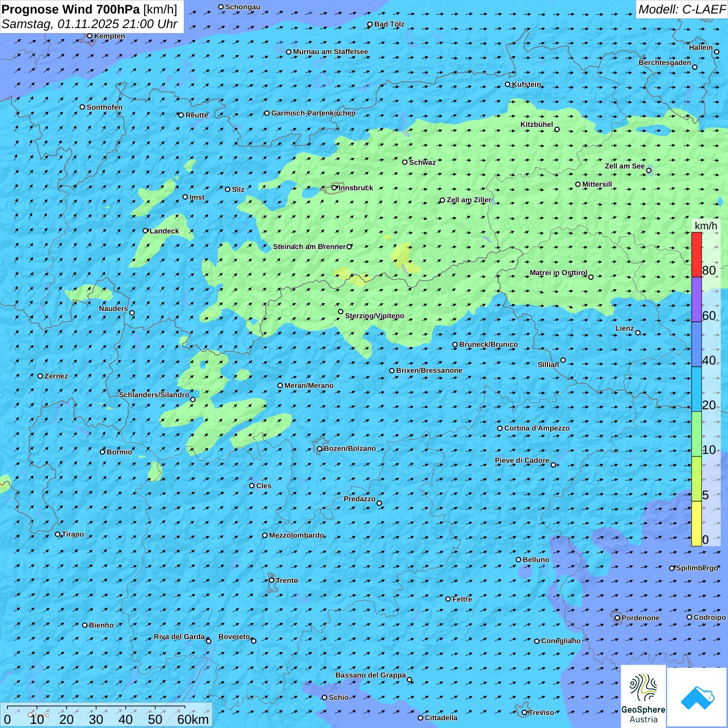Click the Kitzbühel map marker
Image resolution: width=728 pixels, height=728 pixels.
coord(557,129)
